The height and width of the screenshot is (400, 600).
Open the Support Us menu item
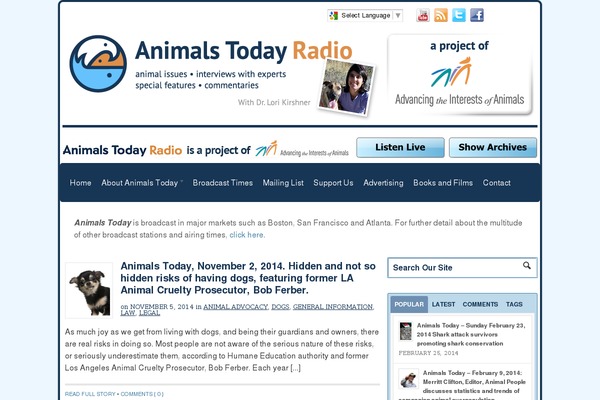pos(333,183)
